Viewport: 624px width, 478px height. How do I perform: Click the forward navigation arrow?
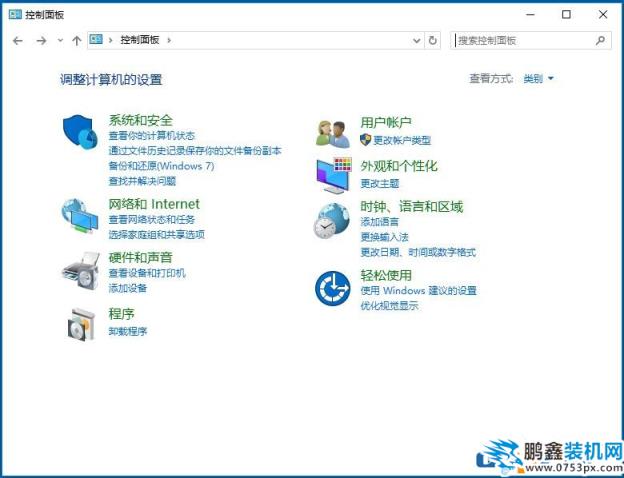tap(41, 41)
